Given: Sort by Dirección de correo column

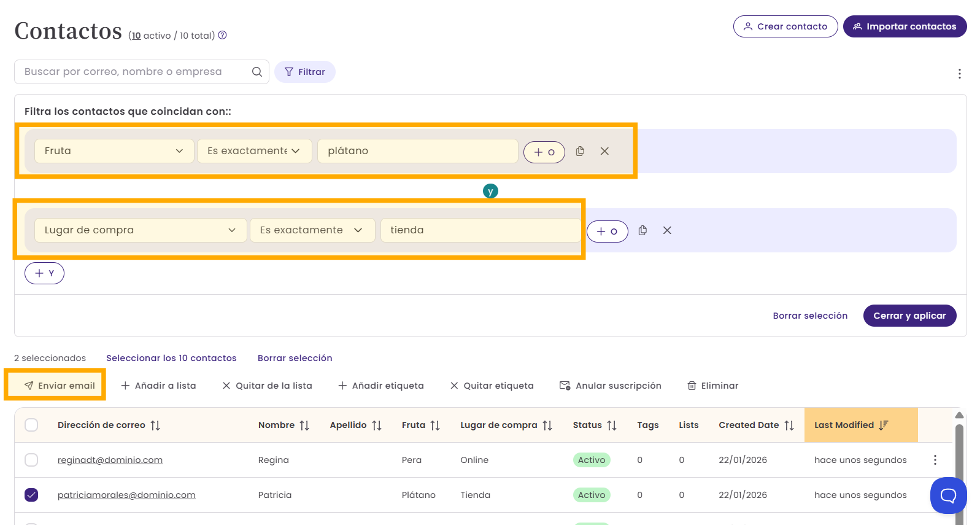Looking at the screenshot, I should 155,425.
